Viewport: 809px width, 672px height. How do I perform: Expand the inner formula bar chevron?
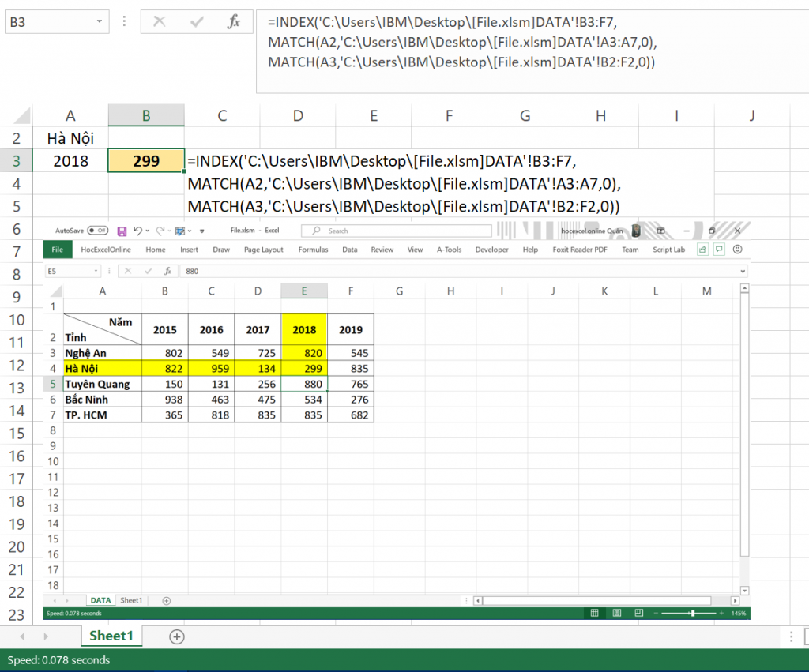(x=743, y=271)
